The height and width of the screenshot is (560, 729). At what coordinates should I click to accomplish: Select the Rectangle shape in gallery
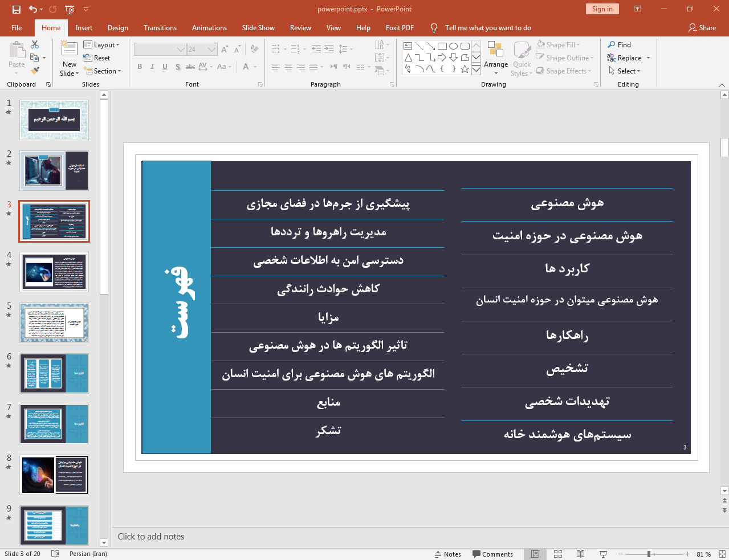point(442,46)
